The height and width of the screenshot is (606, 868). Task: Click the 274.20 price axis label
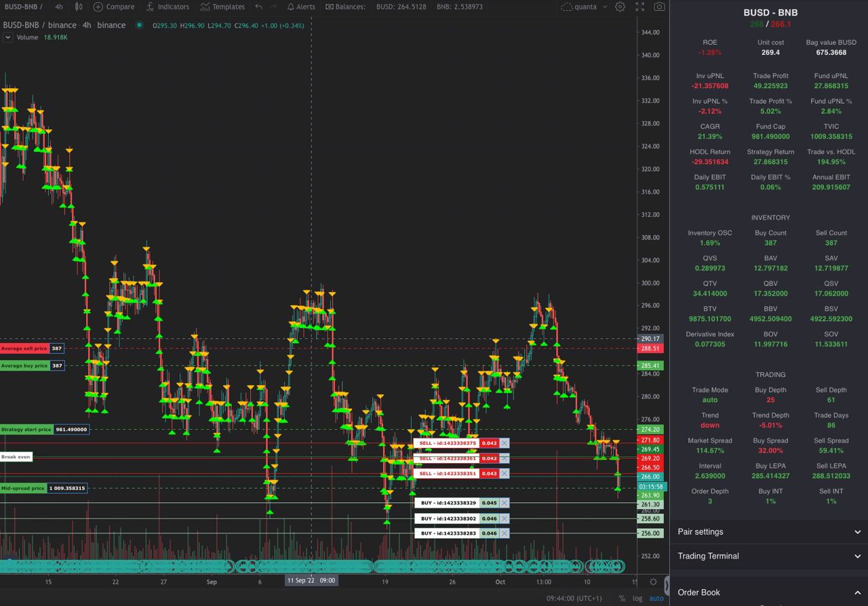coord(651,429)
